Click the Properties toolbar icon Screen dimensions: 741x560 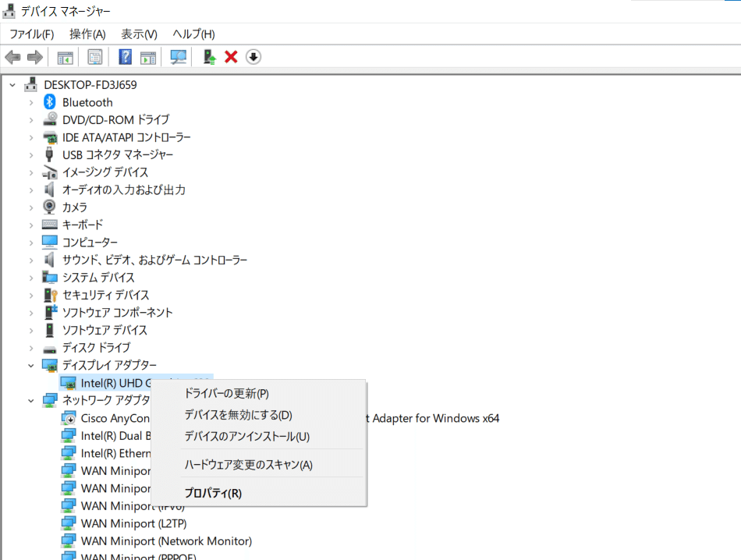(95, 58)
